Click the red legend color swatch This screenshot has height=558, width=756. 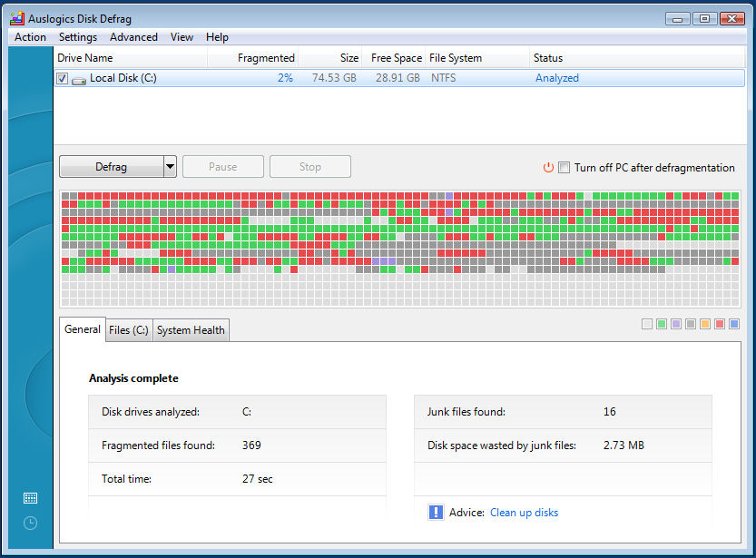point(720,324)
